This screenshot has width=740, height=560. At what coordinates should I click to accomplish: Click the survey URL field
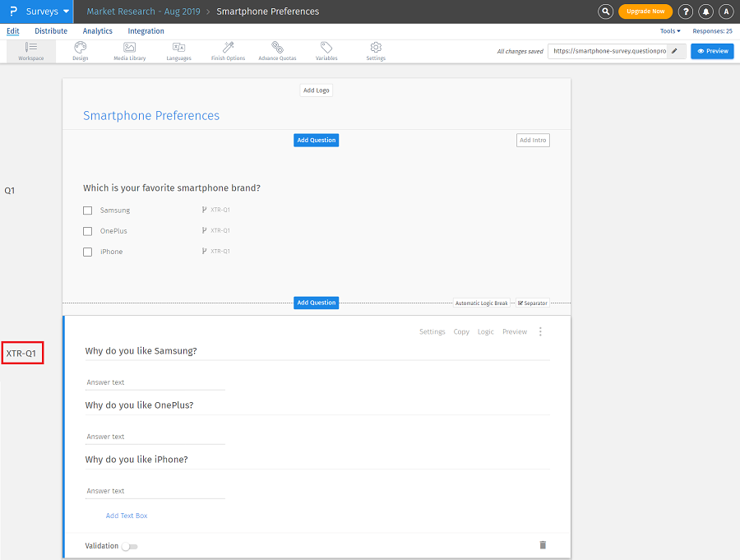[610, 51]
